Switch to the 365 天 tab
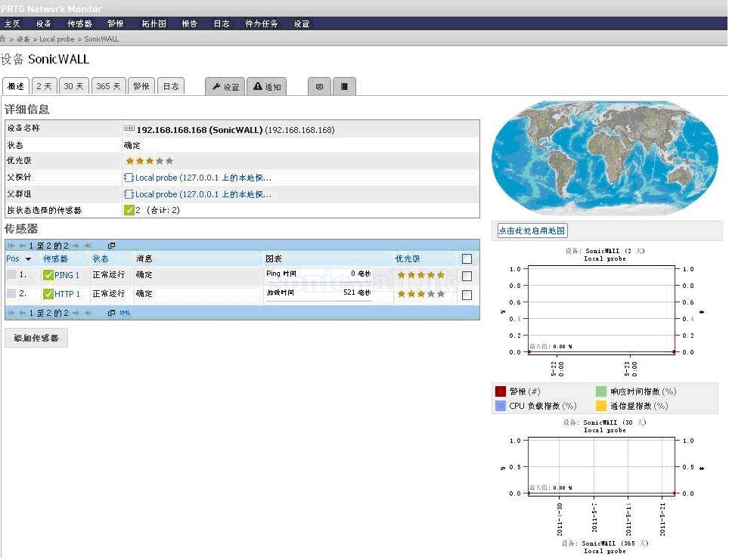Image resolution: width=729 pixels, height=560 pixels. (108, 86)
